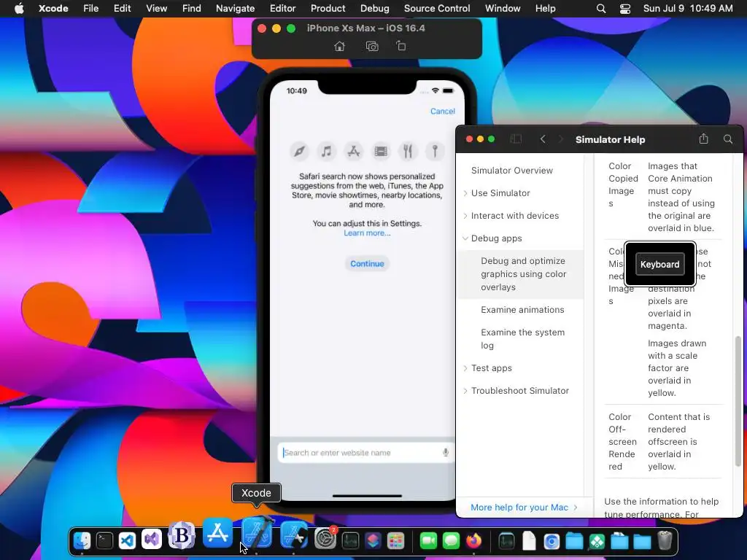The image size is (747, 560).
Task: Tap the App Store icon in Safari suggestions
Action: pyautogui.click(x=354, y=152)
